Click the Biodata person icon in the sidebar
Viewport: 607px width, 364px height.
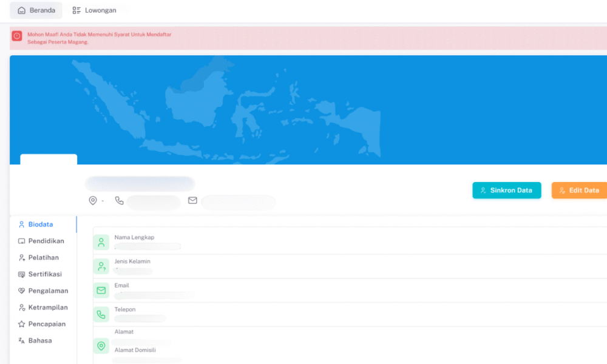(x=22, y=224)
